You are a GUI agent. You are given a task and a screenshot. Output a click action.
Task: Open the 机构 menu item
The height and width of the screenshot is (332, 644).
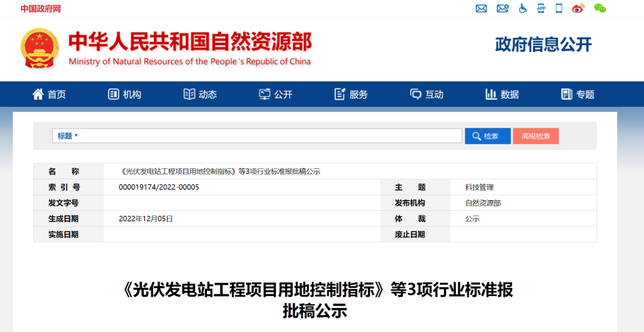[125, 94]
